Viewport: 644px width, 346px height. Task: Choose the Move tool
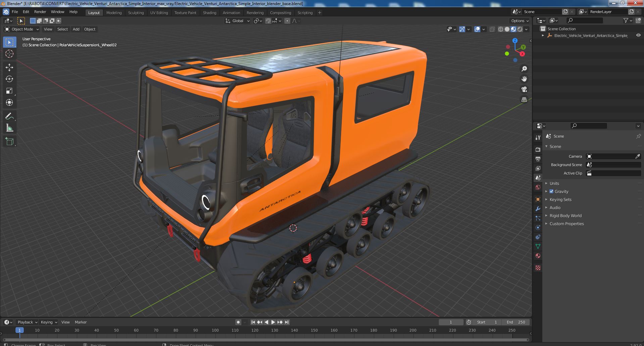9,67
